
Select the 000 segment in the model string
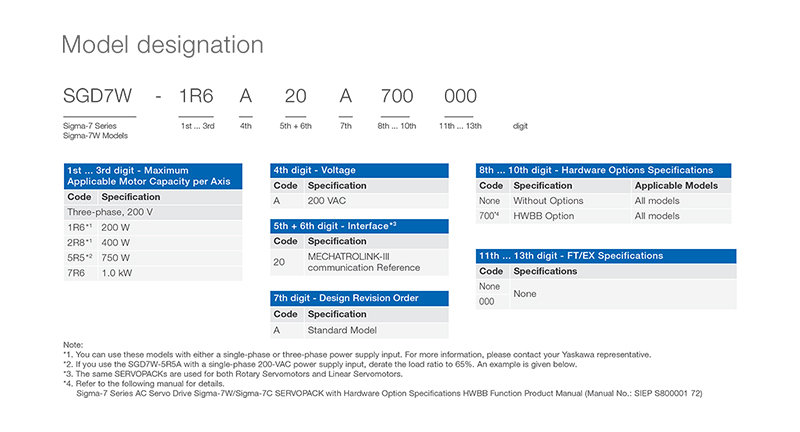click(460, 96)
